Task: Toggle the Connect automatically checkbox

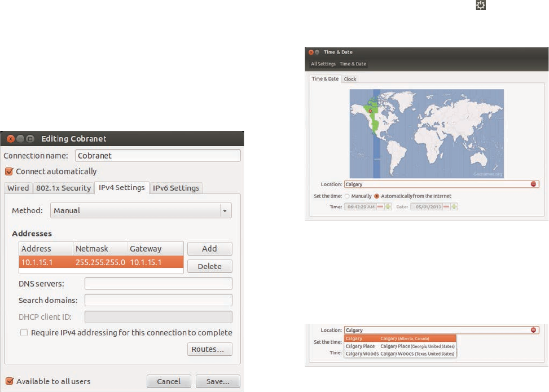Action: pos(8,171)
